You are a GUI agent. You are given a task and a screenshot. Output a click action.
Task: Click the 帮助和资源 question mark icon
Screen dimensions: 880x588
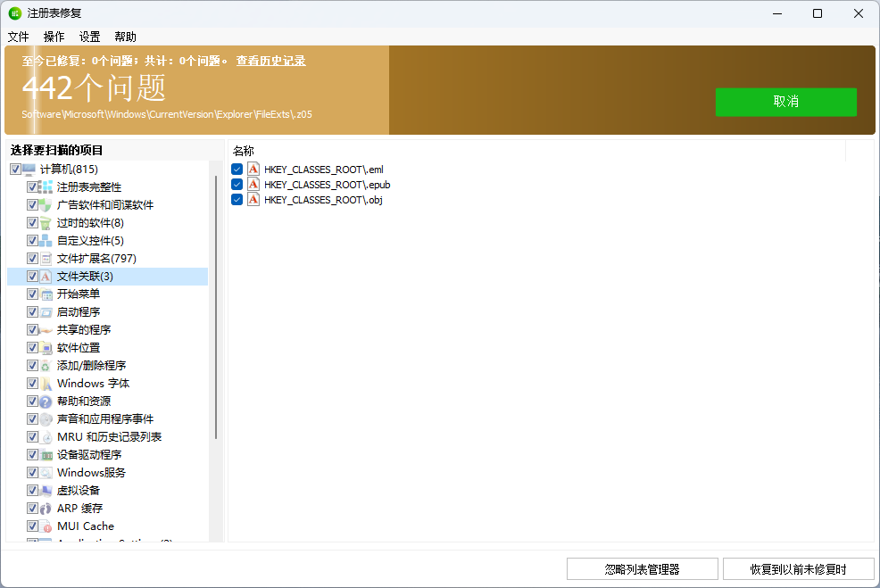pos(46,402)
